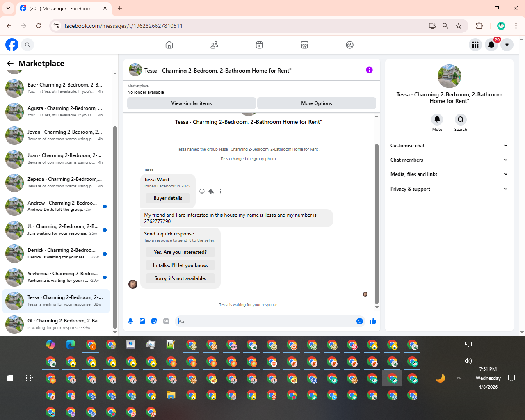Open the GI conversation in list

click(x=56, y=324)
